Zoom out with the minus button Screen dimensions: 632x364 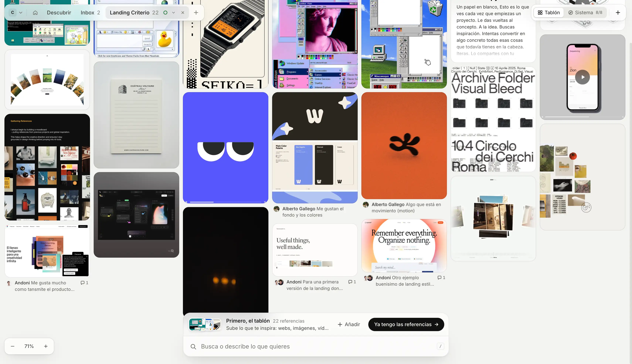[13, 346]
